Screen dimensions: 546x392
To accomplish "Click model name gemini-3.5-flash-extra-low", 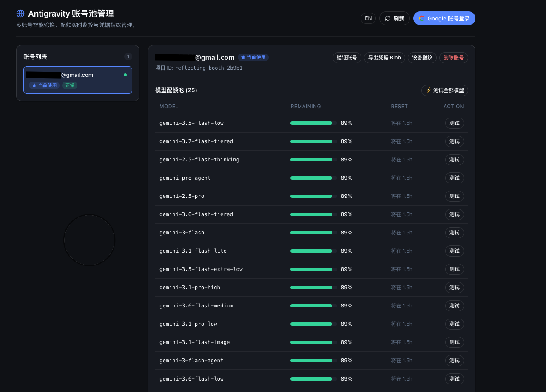I will point(201,269).
